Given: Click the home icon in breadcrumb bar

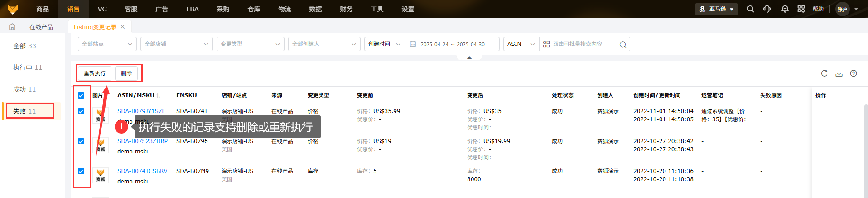Looking at the screenshot, I should coord(12,27).
